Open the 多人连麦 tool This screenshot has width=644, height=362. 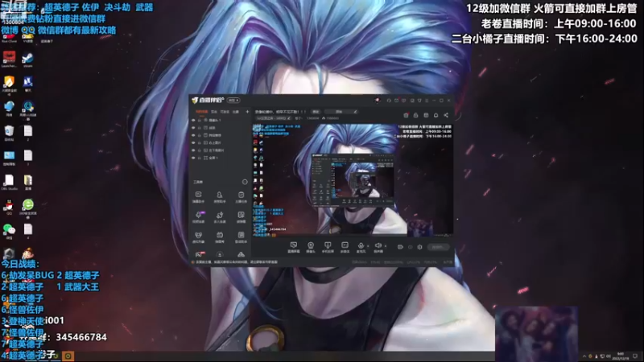coord(220,216)
